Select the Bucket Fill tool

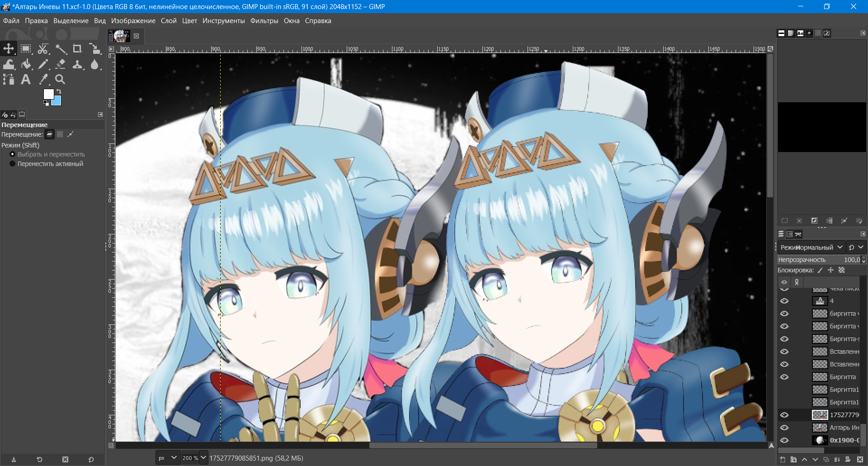point(26,64)
